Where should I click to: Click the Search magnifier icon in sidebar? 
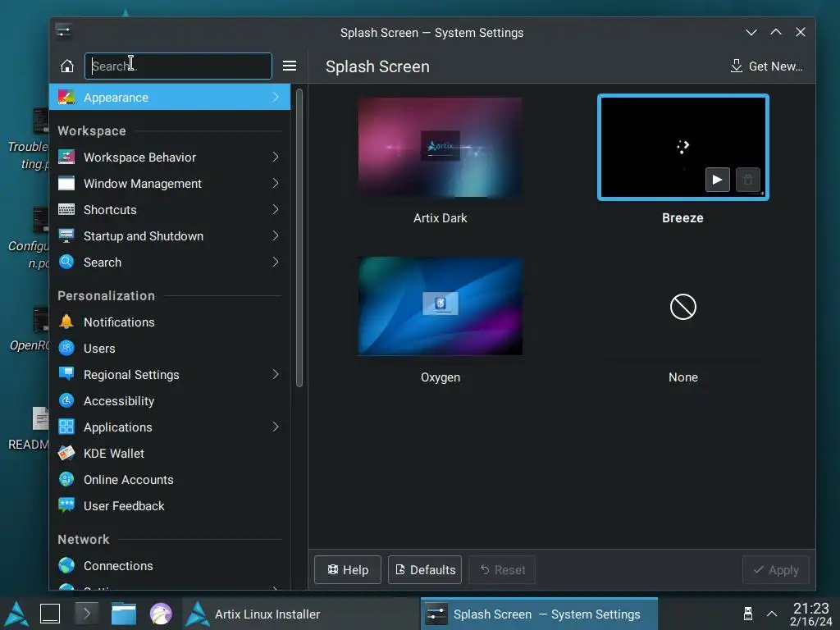(66, 262)
